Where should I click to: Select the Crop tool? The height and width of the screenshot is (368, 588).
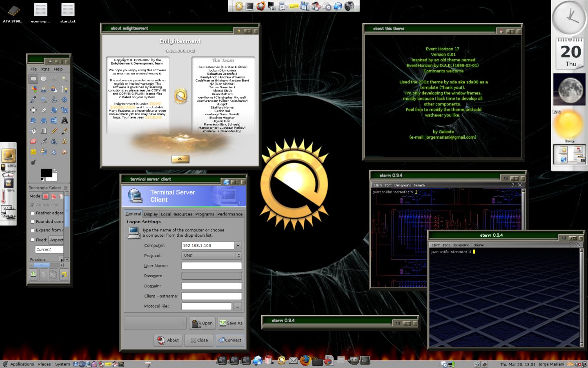click(44, 110)
